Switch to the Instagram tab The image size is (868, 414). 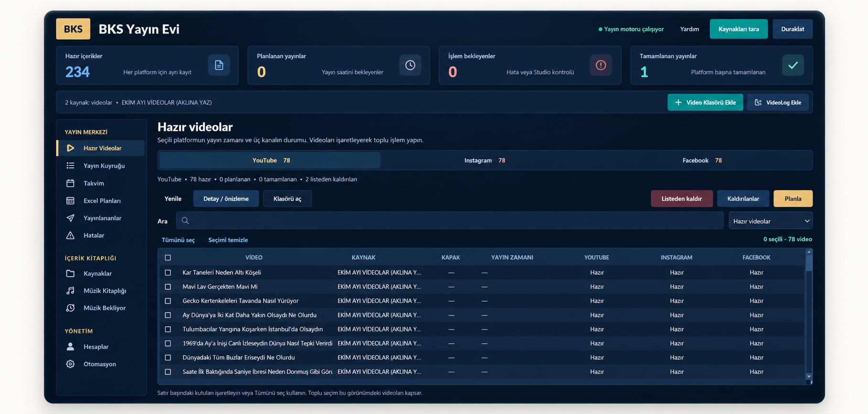(484, 160)
